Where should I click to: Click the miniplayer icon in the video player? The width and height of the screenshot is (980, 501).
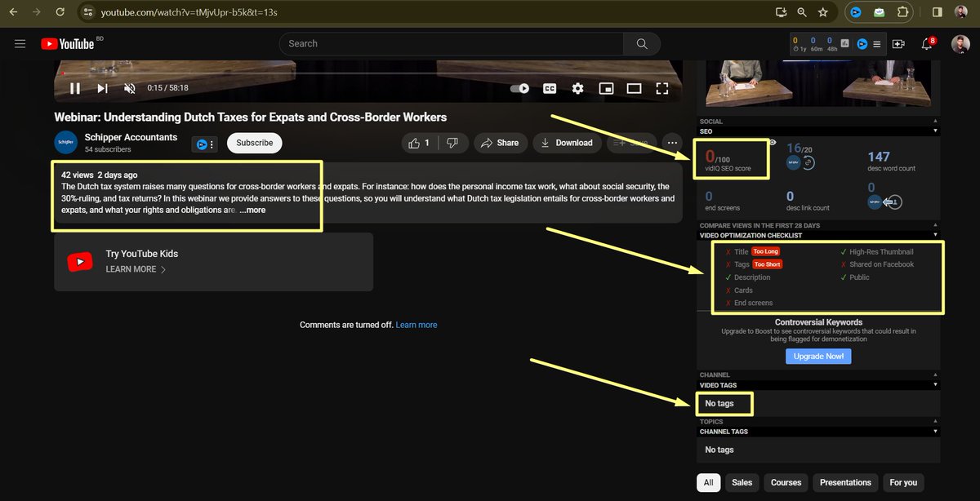pos(606,88)
